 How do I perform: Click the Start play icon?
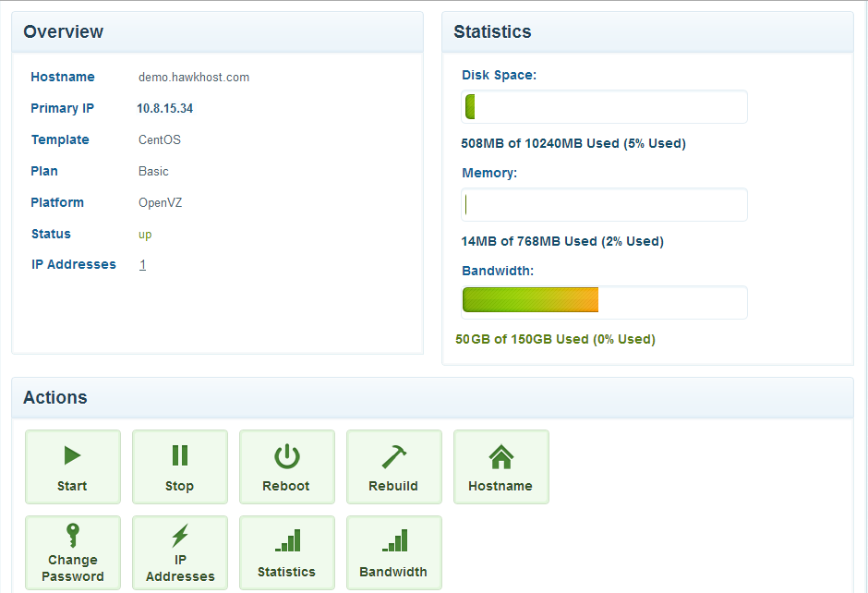(x=72, y=455)
